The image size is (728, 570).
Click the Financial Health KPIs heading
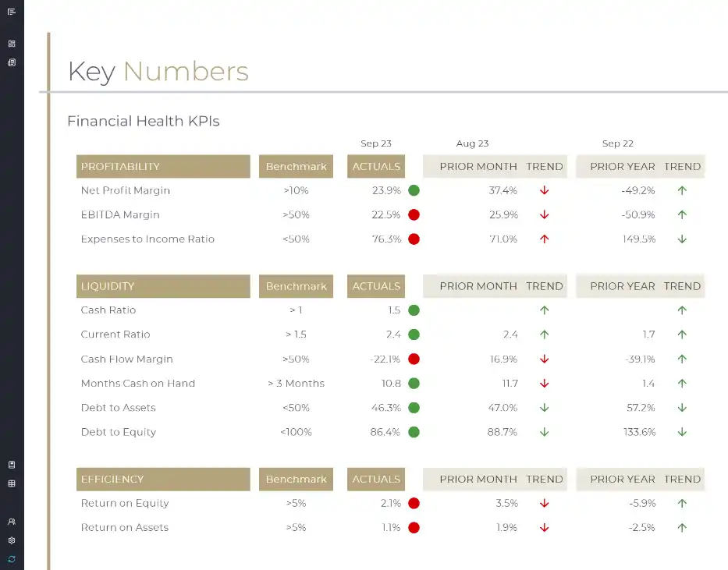[x=143, y=121]
